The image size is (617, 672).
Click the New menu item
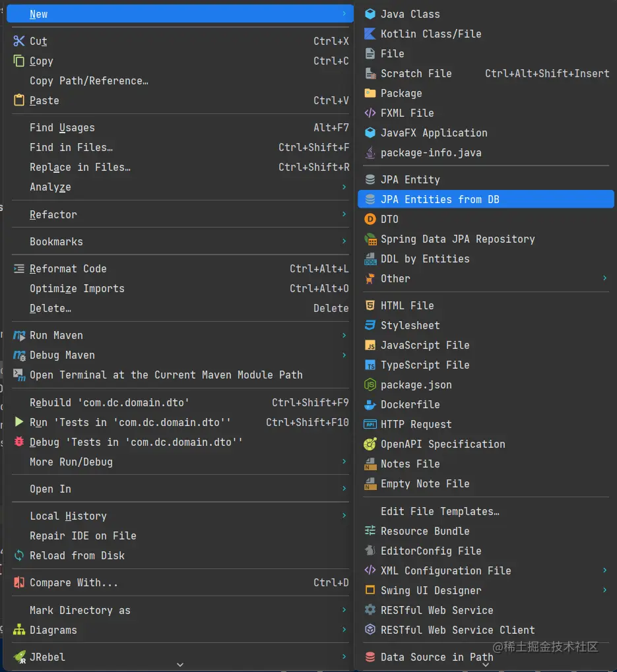[180, 14]
